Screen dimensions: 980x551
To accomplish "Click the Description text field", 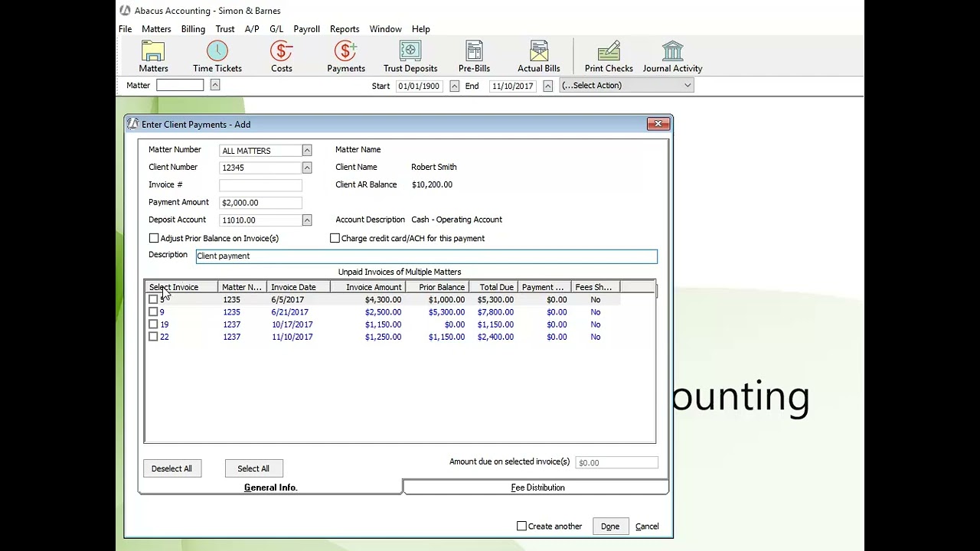I will pos(426,256).
